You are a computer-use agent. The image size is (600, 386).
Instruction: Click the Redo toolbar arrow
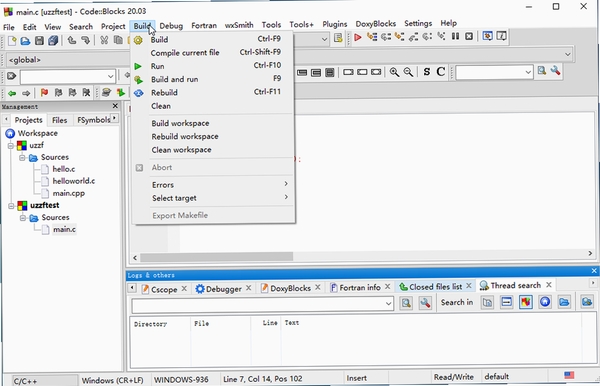tap(85, 40)
